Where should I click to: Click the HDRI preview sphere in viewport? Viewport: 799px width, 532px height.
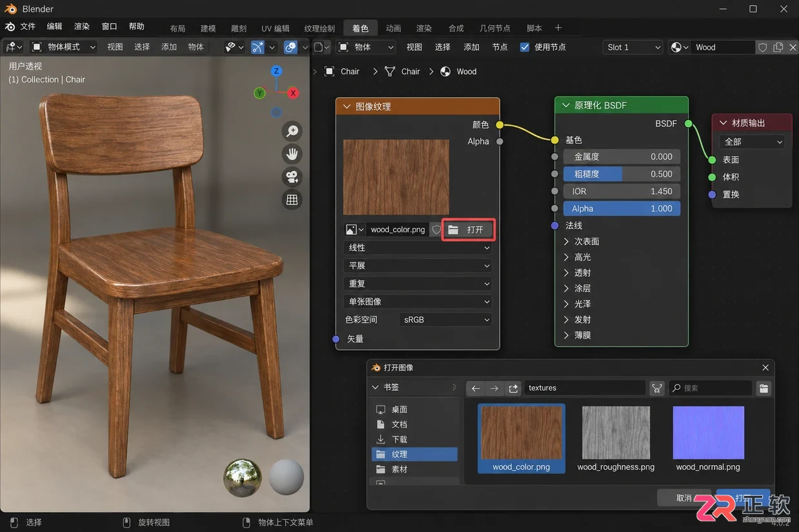(242, 478)
